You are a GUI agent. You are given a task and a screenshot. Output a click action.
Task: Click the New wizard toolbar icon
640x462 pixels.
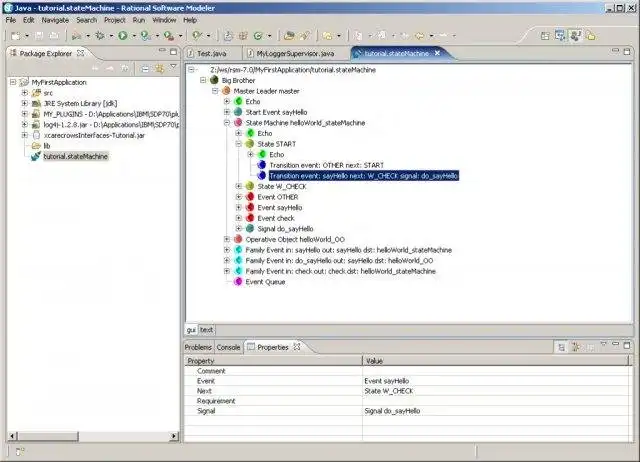(16, 36)
